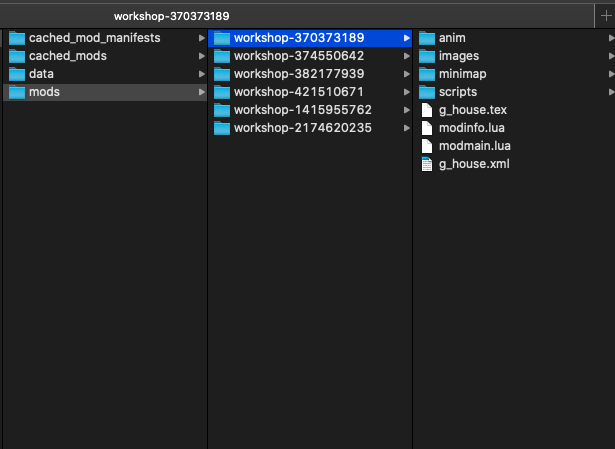This screenshot has height=449, width=615.
Task: Click the workshop-382177939 folder icon
Action: pyautogui.click(x=222, y=74)
